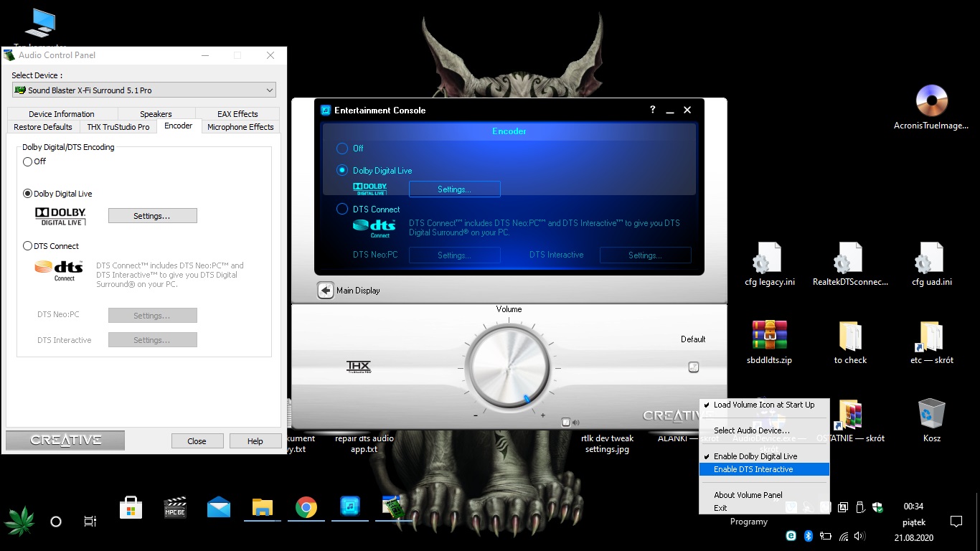Click Help in the Audio Control Panel
This screenshot has height=551, width=980.
click(255, 441)
